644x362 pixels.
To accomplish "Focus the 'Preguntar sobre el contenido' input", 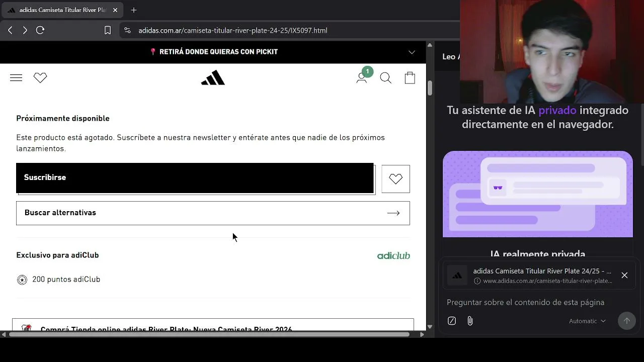I will [525, 302].
